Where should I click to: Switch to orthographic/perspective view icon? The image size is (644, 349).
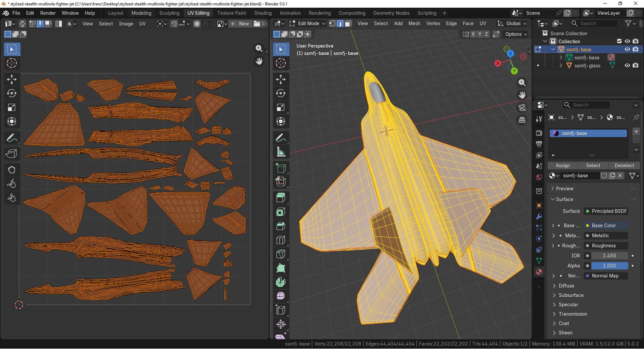522,120
